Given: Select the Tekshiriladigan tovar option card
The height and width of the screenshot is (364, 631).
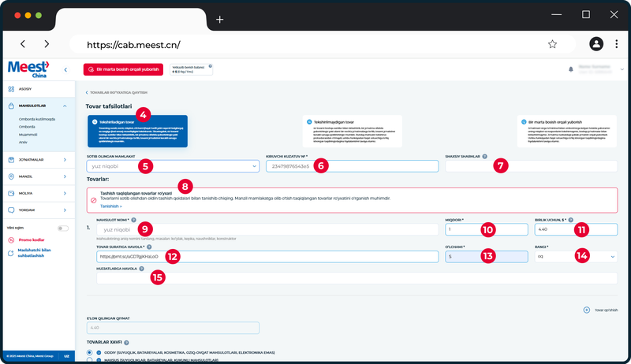Looking at the screenshot, I should coord(137,132).
